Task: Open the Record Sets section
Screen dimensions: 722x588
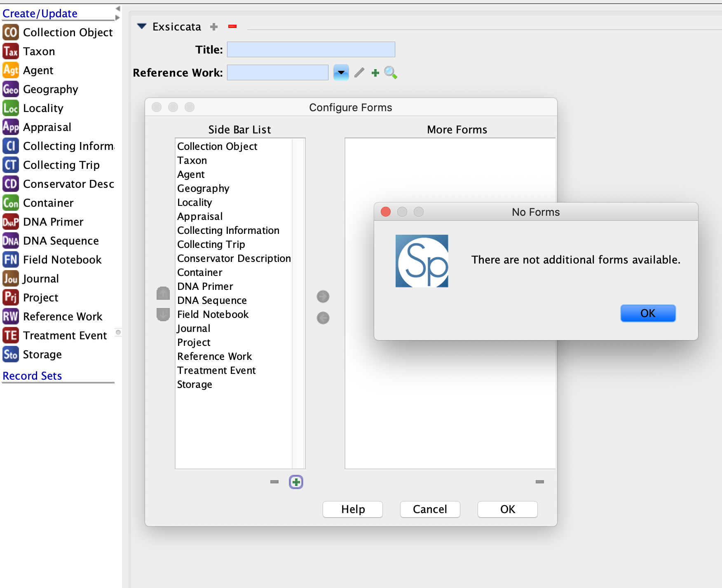Action: tap(32, 376)
